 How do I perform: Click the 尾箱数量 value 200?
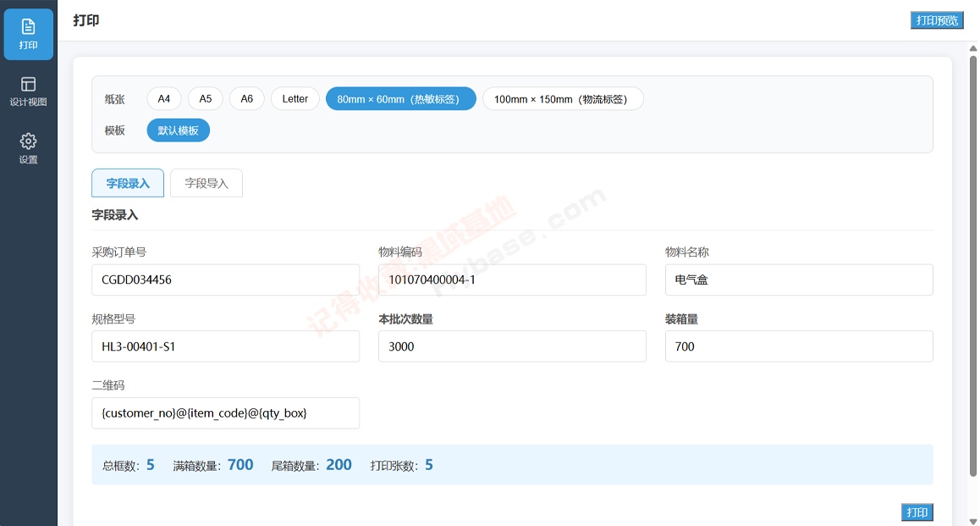pyautogui.click(x=339, y=465)
